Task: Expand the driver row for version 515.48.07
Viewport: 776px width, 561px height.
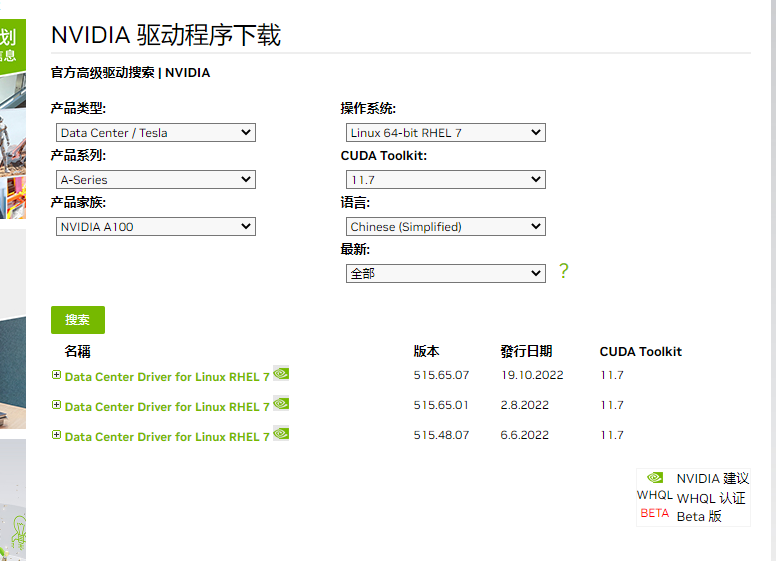Action: point(56,435)
